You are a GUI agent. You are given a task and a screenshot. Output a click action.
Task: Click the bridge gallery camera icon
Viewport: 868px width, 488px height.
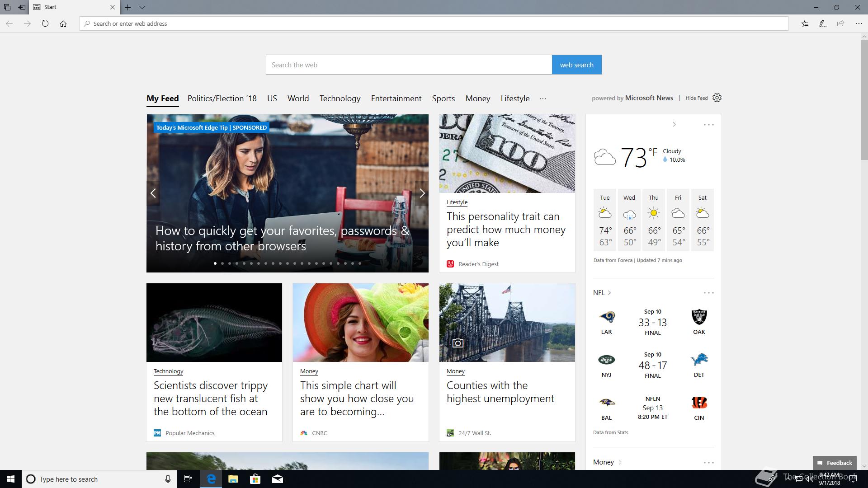point(458,343)
